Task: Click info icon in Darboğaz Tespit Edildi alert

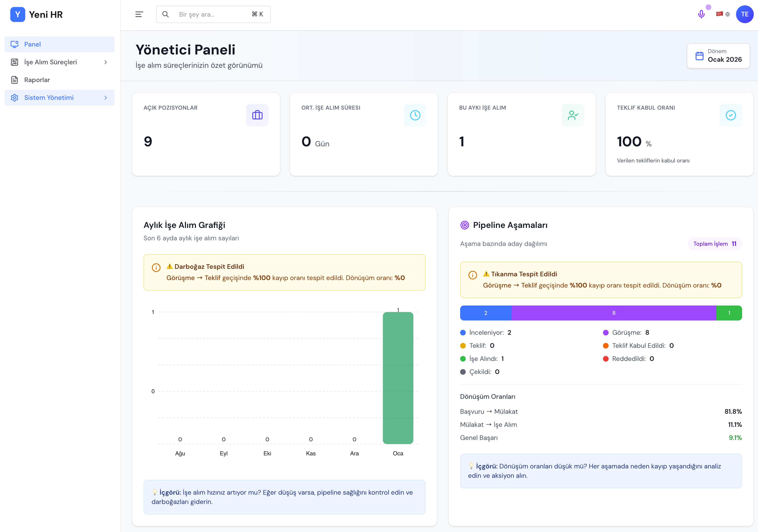Action: (x=156, y=267)
